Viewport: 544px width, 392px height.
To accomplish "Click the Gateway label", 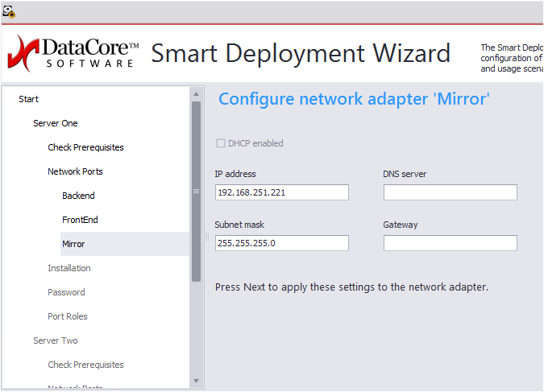I will coord(401,225).
